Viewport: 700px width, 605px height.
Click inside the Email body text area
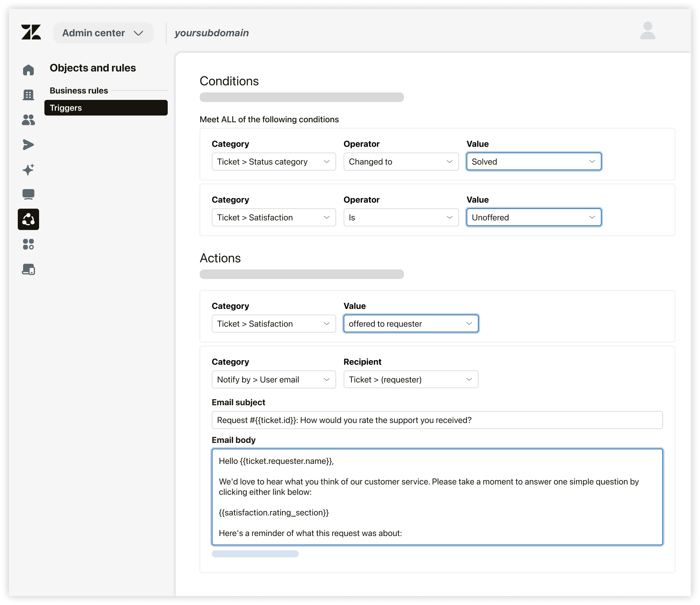tap(437, 497)
